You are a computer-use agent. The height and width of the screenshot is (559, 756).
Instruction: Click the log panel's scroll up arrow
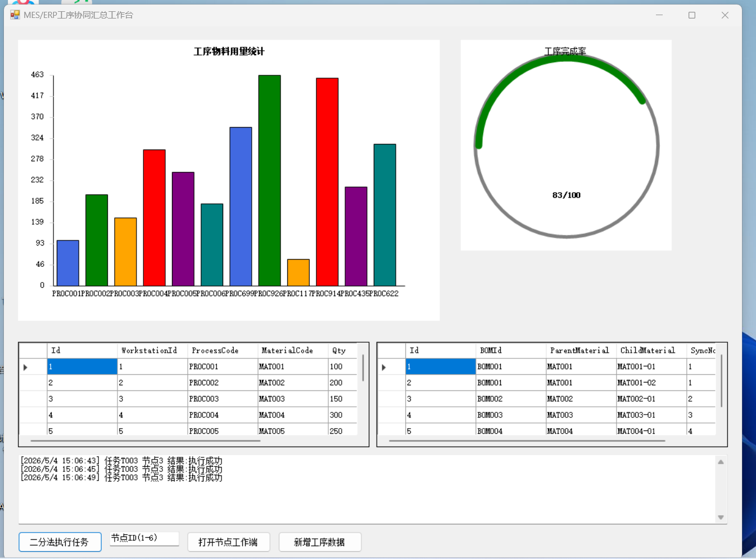click(x=721, y=462)
